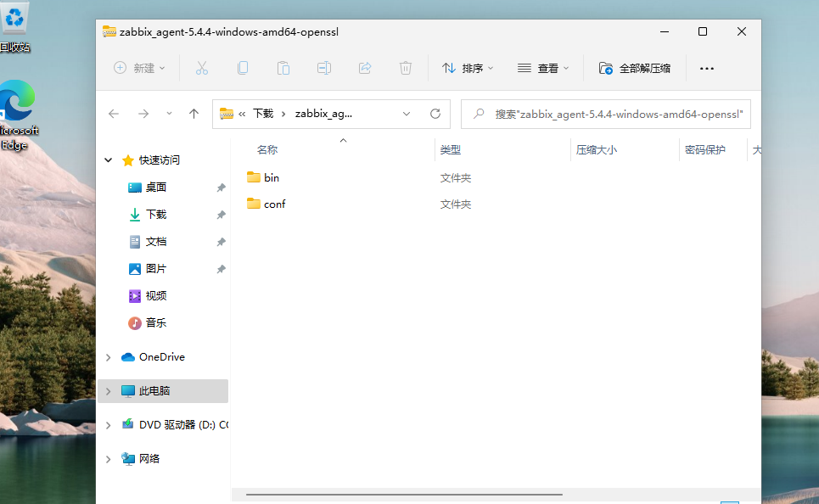Expand the OneDrive tree node

tap(108, 357)
